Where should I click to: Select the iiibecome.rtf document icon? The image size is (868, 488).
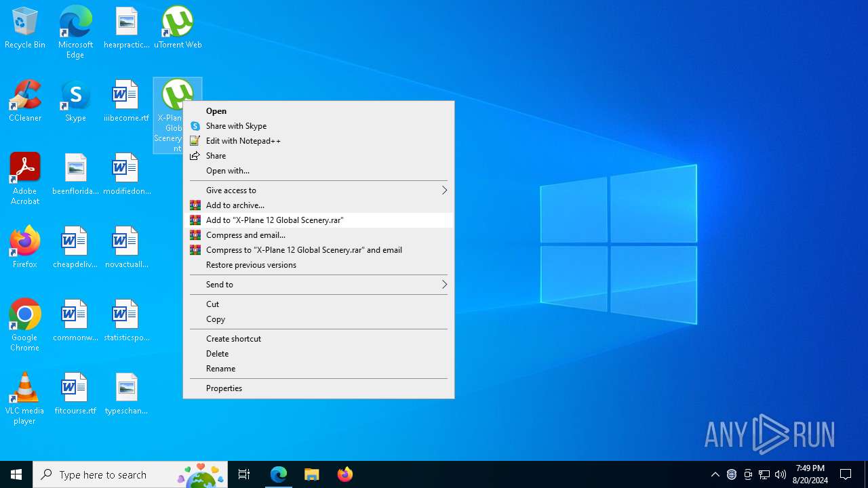pos(126,102)
